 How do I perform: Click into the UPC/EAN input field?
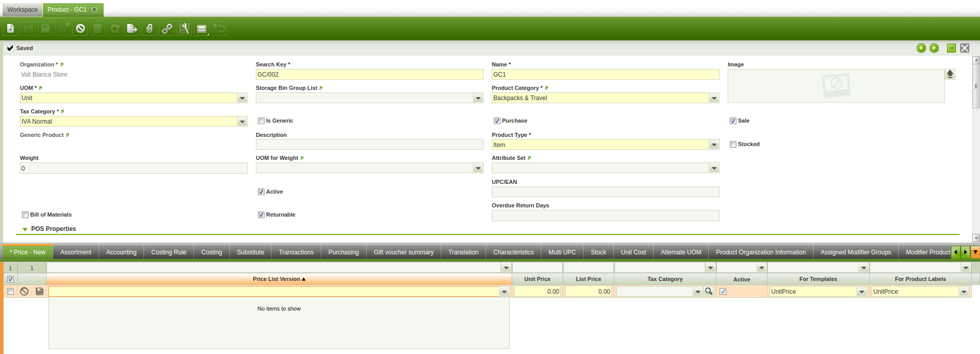coord(605,192)
